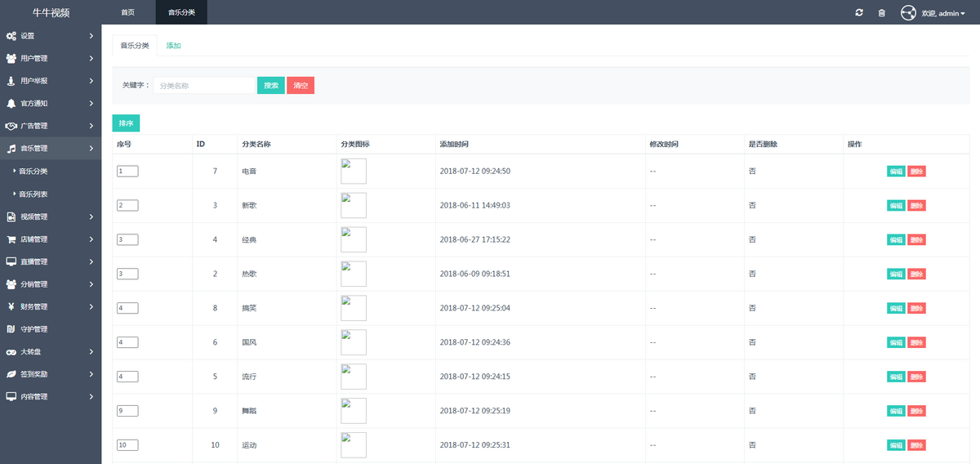
Task: Expand the 视频管理 sidebar section
Action: 51,216
